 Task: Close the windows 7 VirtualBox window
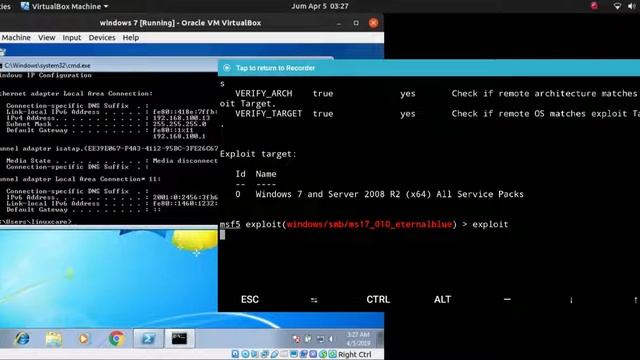[373, 23]
